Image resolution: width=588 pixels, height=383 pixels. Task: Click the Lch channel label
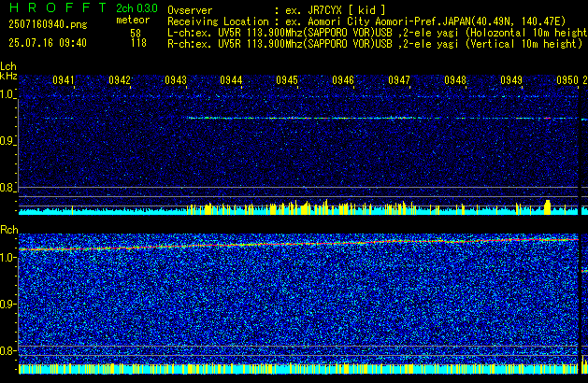pos(8,66)
